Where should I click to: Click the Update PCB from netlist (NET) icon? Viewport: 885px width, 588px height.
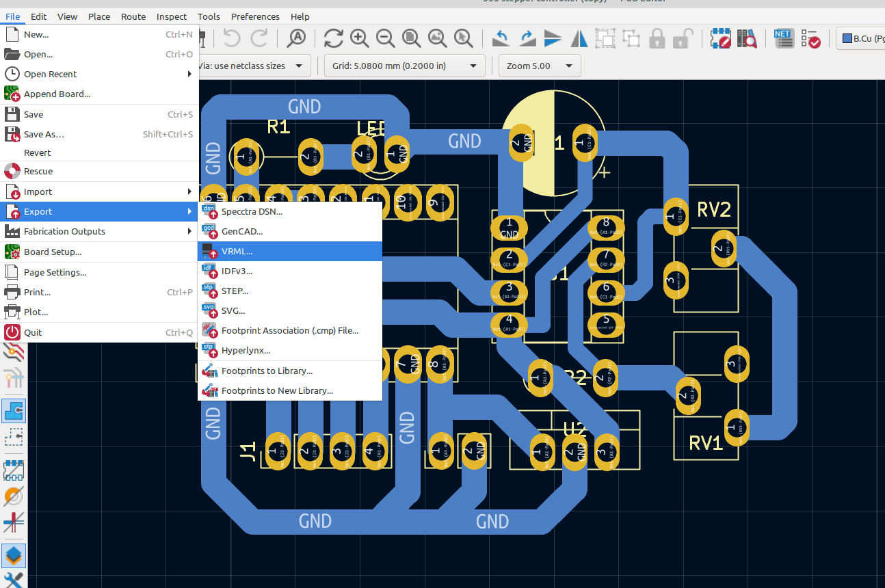784,38
